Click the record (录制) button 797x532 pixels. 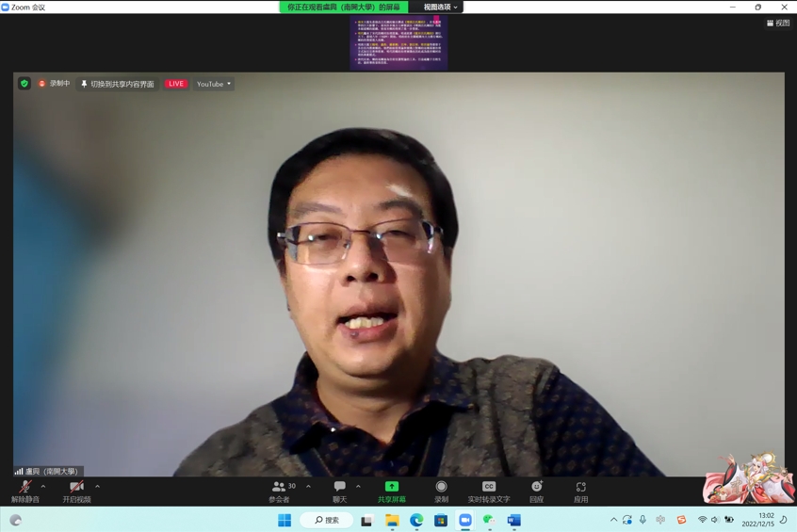coord(441,491)
